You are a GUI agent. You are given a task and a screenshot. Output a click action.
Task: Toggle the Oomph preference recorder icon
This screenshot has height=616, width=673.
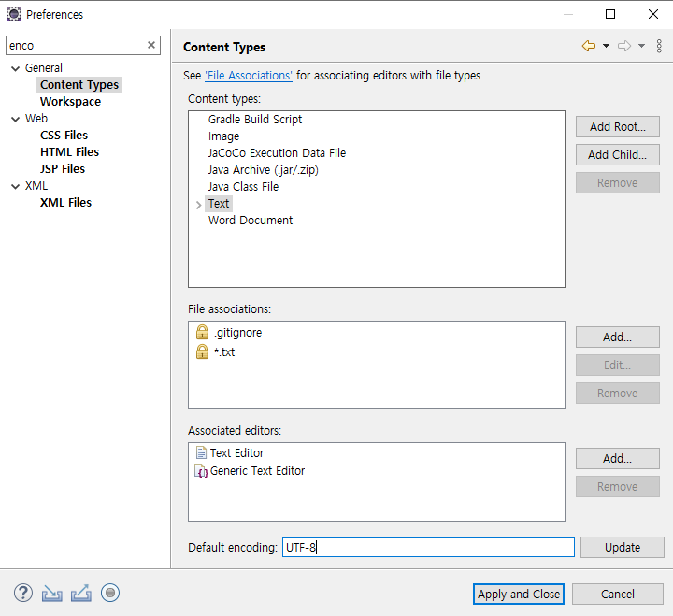(110, 593)
